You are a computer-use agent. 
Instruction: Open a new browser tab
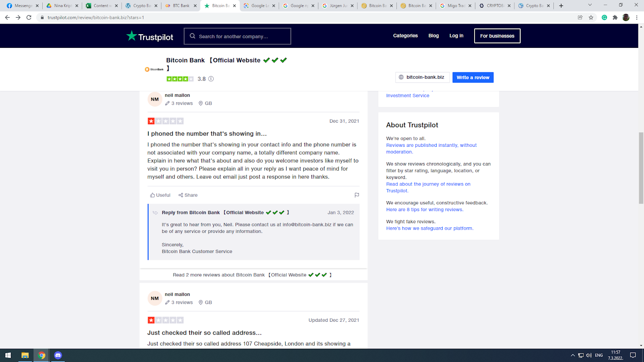(561, 6)
